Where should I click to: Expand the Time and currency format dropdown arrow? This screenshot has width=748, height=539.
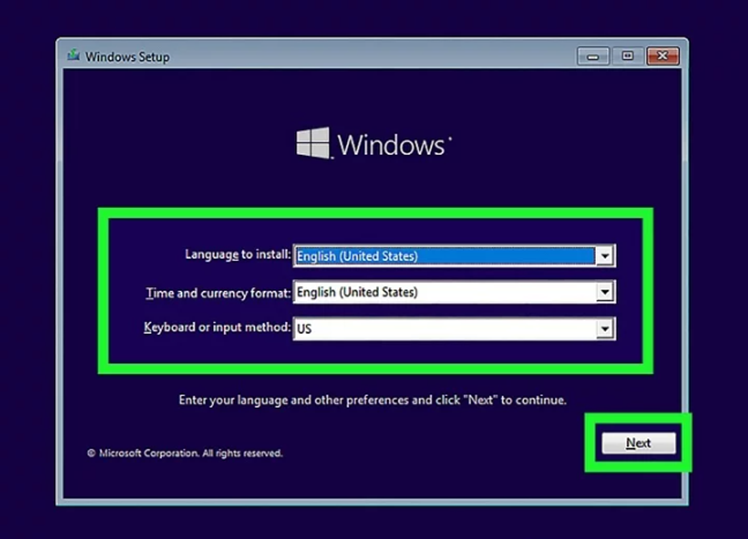(x=605, y=292)
